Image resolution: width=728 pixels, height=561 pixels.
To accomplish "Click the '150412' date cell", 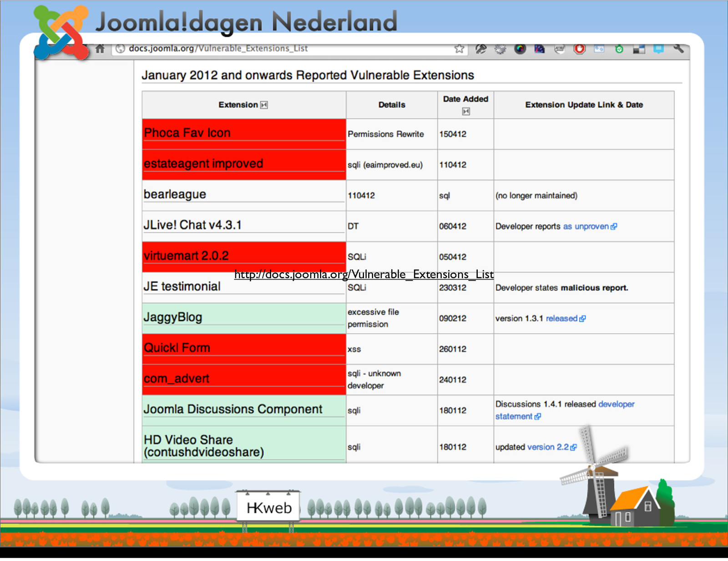I will [x=465, y=134].
